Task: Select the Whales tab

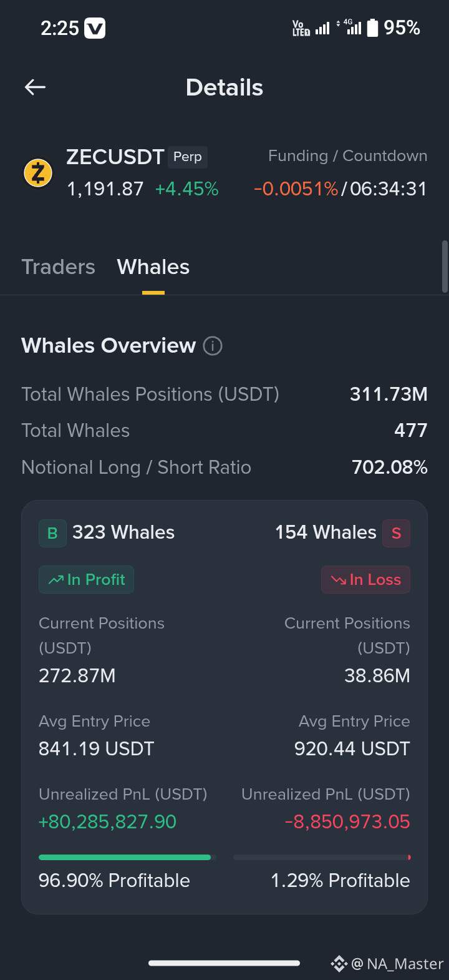Action: [x=153, y=267]
